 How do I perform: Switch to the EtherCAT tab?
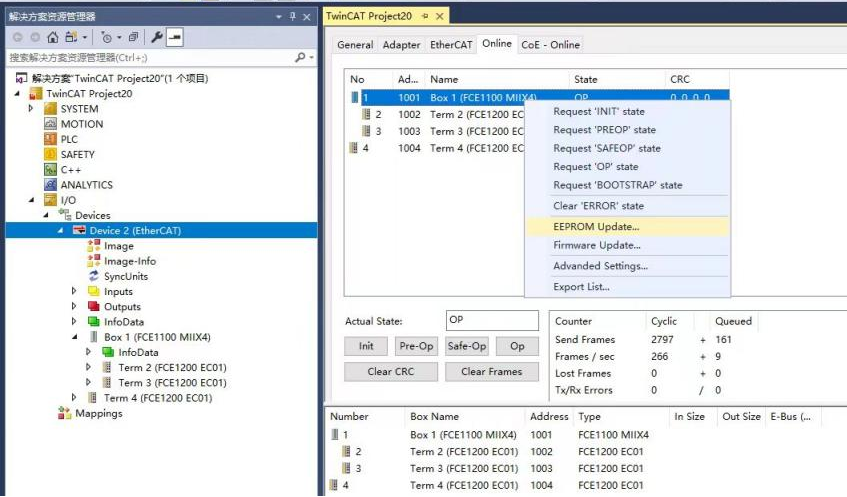click(x=451, y=45)
